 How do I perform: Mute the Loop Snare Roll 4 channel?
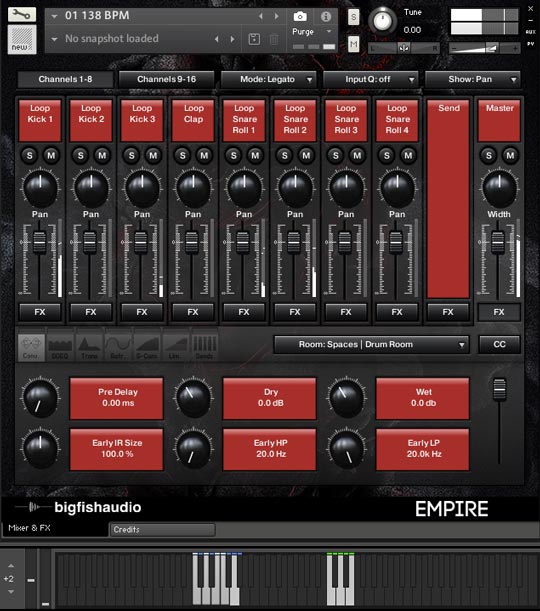[408, 155]
